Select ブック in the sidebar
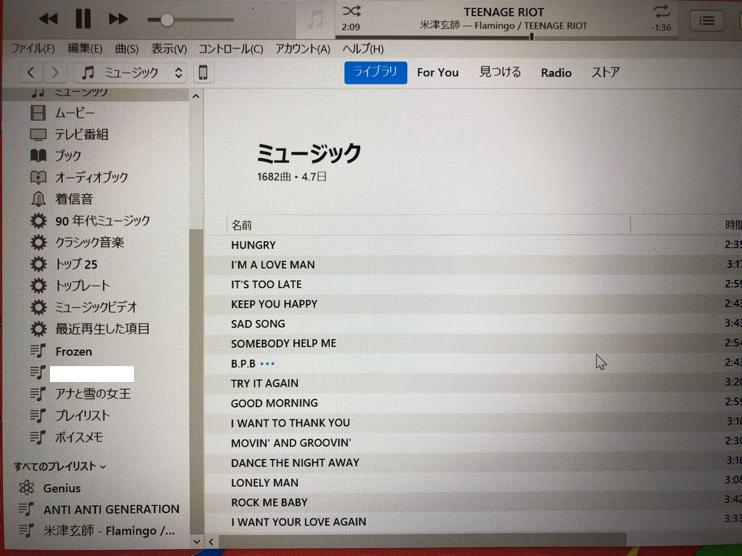 pyautogui.click(x=68, y=156)
